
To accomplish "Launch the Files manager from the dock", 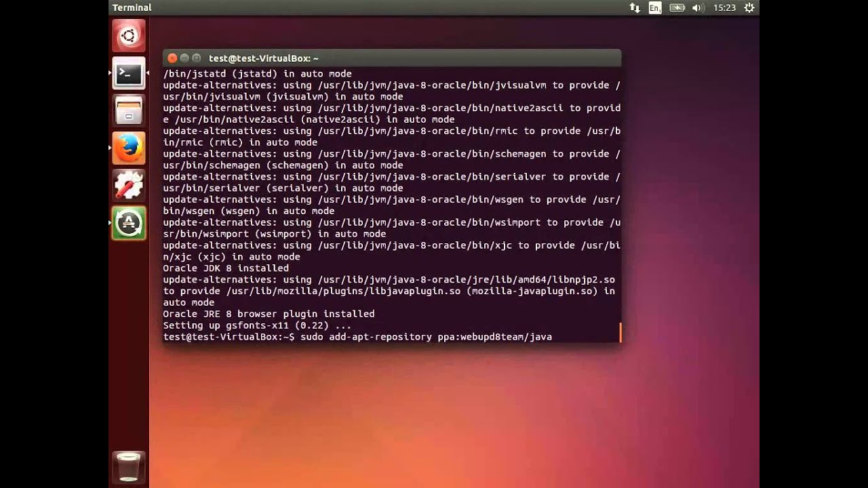I will [129, 110].
